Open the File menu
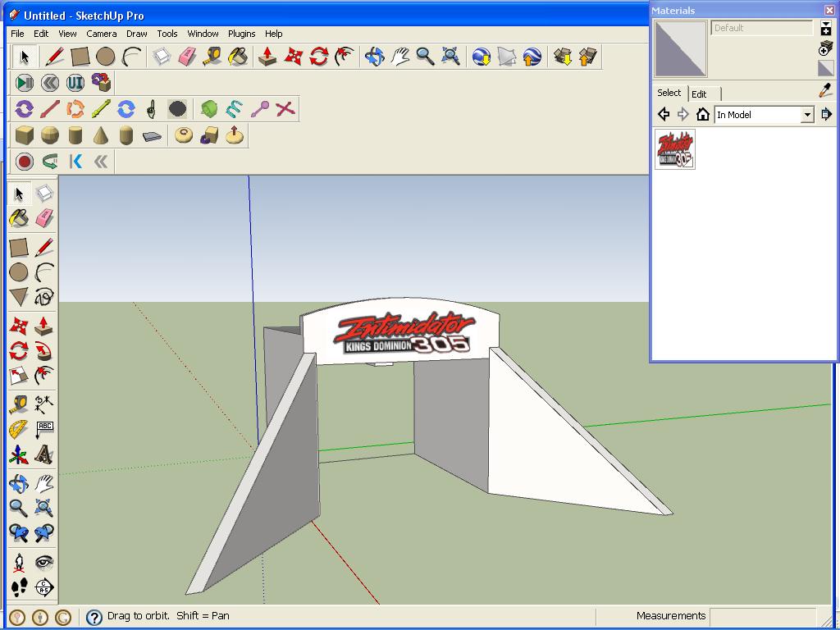 pos(17,33)
